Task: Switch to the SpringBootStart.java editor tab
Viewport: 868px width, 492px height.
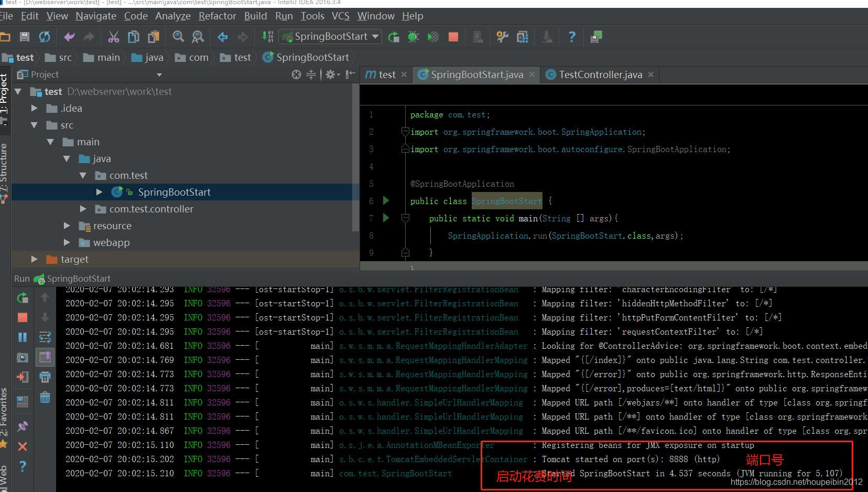Action: coord(477,74)
